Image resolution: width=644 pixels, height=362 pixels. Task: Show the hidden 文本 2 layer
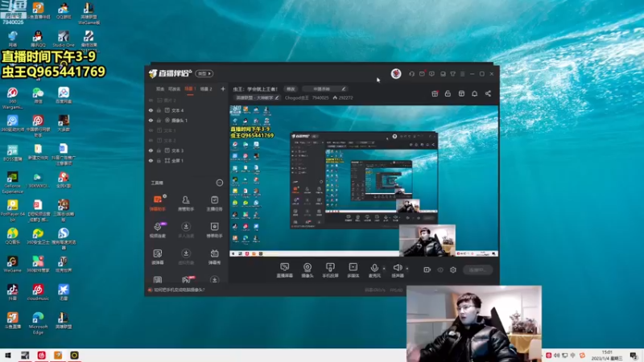(x=151, y=140)
